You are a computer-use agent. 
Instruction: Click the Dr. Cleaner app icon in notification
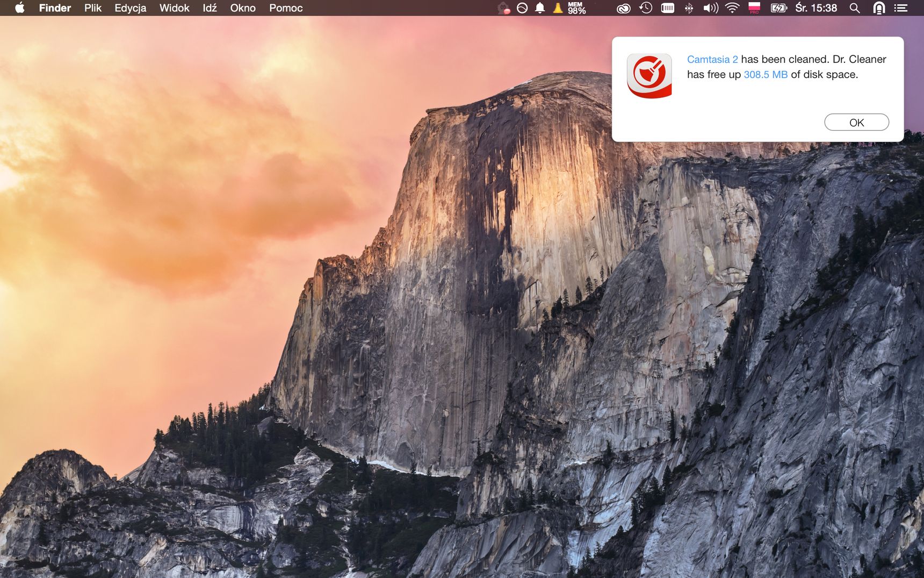click(x=649, y=76)
